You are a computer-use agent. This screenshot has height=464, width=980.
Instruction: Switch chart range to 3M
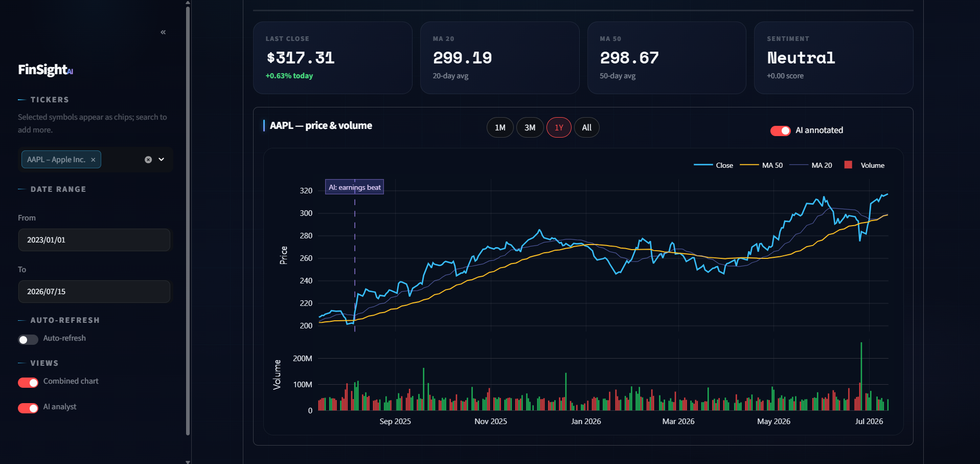click(x=530, y=127)
